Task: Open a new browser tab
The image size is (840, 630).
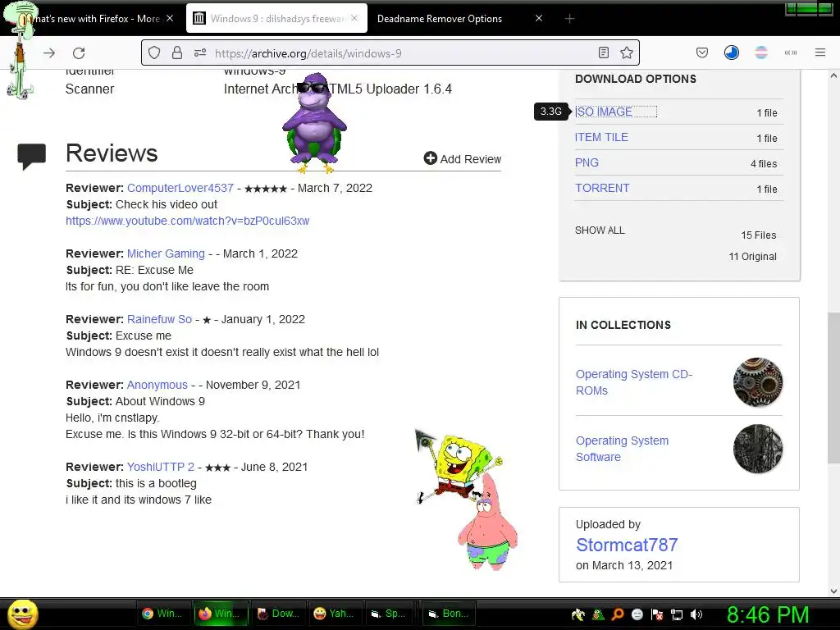Action: [569, 19]
